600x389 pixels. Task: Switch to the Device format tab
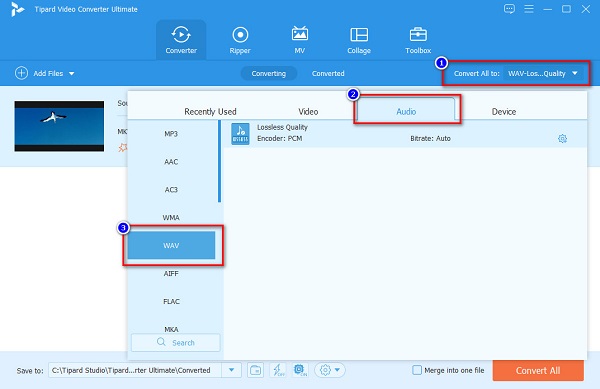[504, 112]
